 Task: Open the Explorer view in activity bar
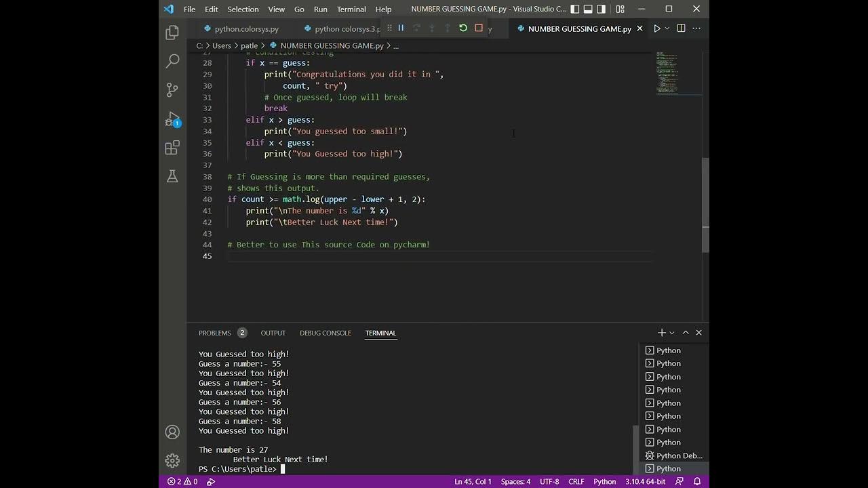tap(172, 32)
